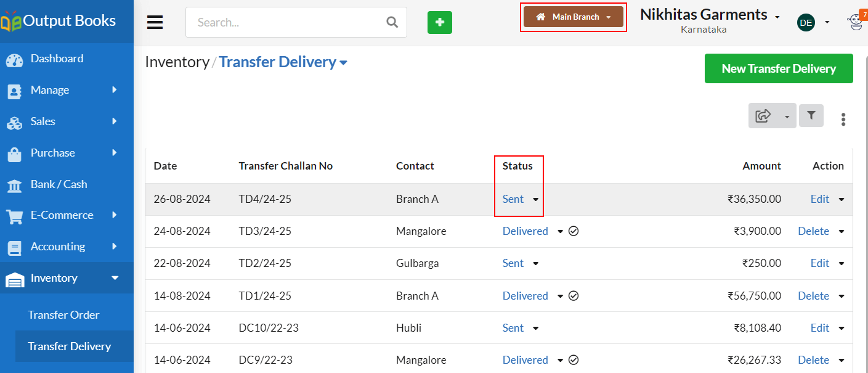Click Delete link for TD1/24-25 row
868x373 pixels.
click(x=814, y=296)
